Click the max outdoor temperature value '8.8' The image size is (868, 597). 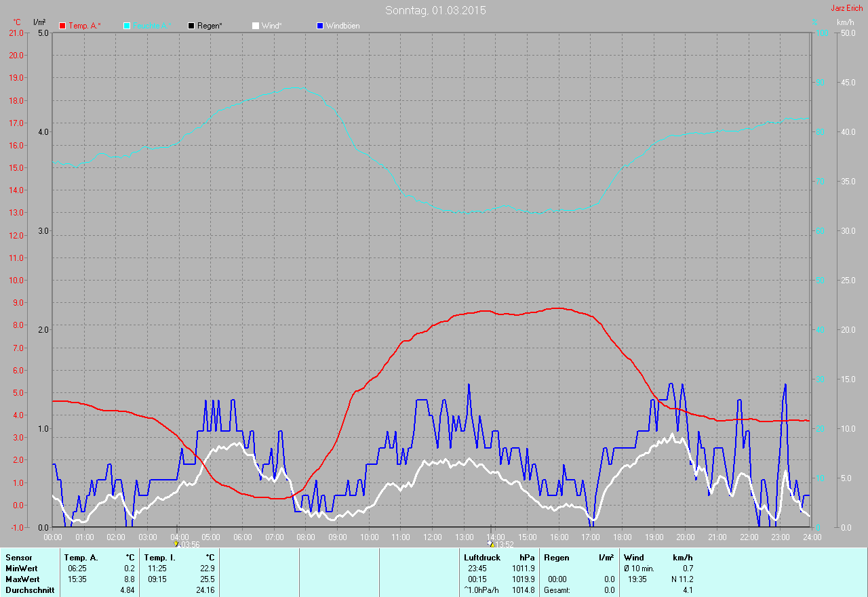point(130,579)
